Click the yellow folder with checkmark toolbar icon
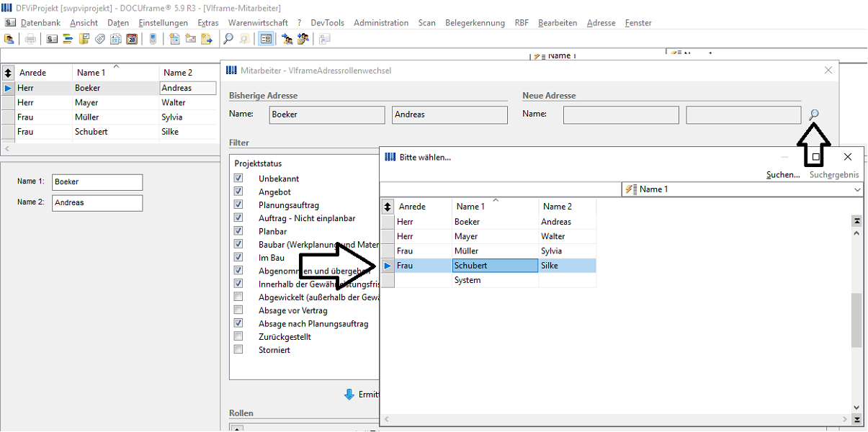The height and width of the screenshot is (432, 868). click(x=84, y=39)
